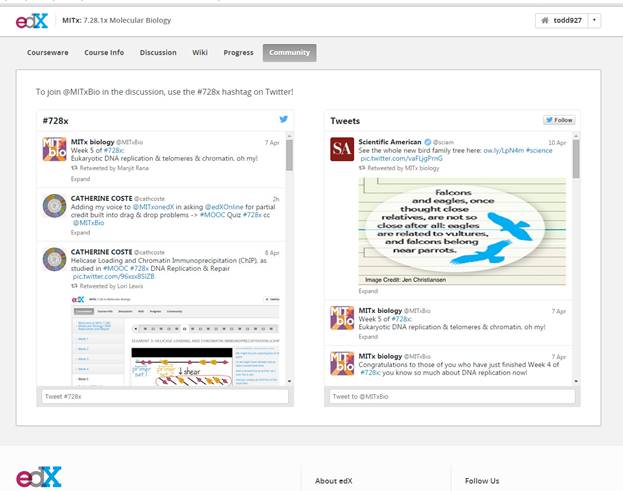The width and height of the screenshot is (623, 491).
Task: Click Retweeted by Manjit Rana text
Action: [x=114, y=168]
